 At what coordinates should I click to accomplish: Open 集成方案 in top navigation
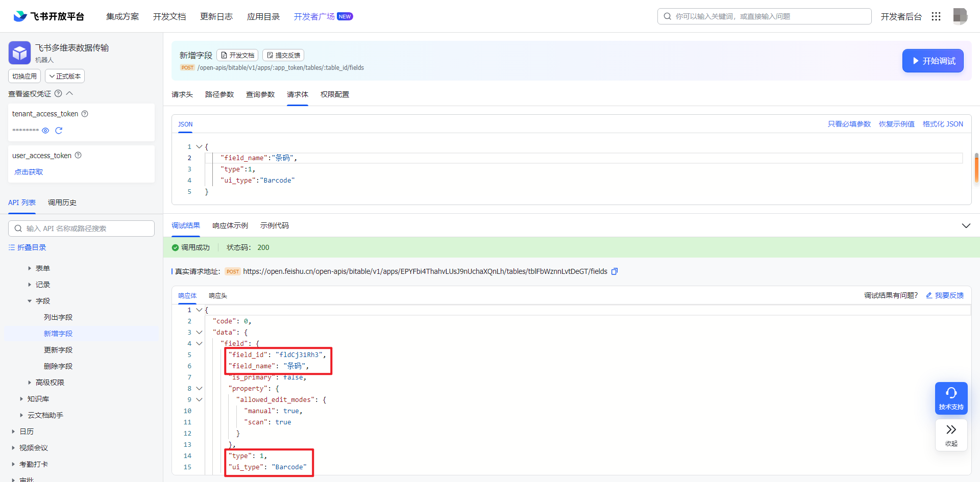(122, 16)
